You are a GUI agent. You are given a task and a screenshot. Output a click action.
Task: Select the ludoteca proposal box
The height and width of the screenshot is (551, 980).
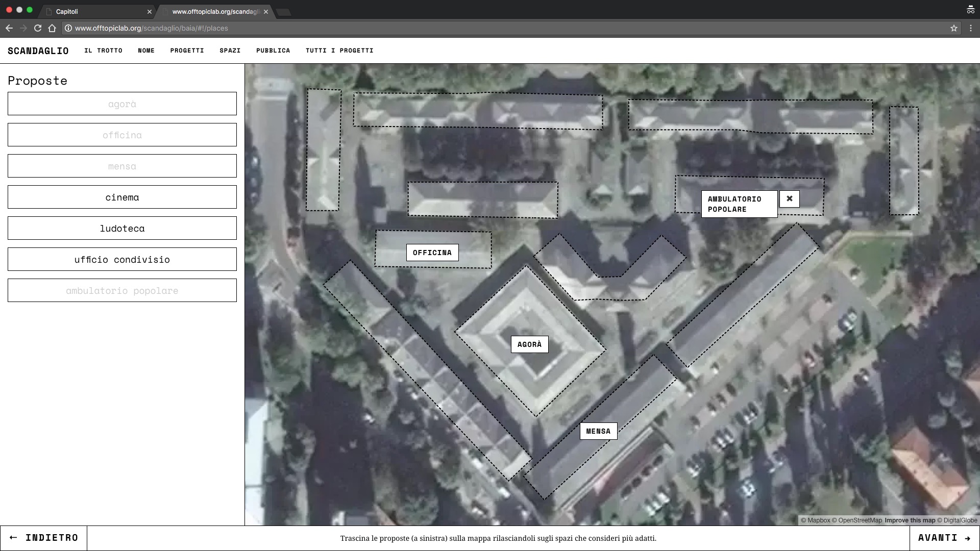122,228
